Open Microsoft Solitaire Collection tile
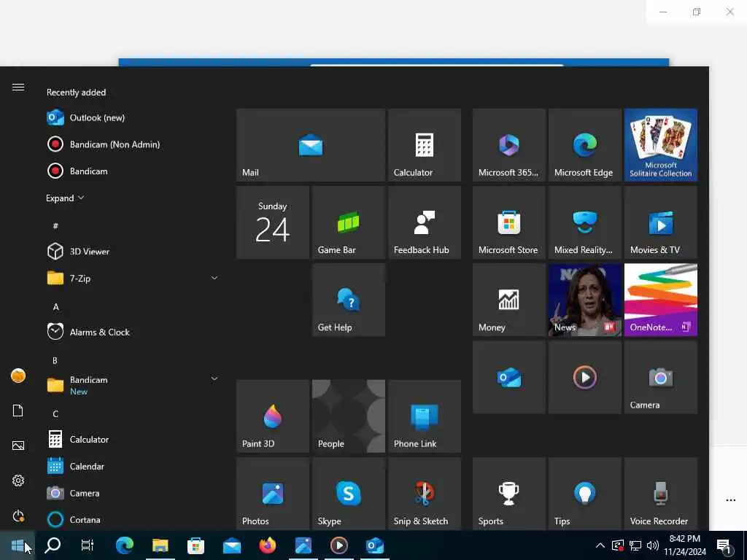This screenshot has height=560, width=747. click(x=661, y=145)
